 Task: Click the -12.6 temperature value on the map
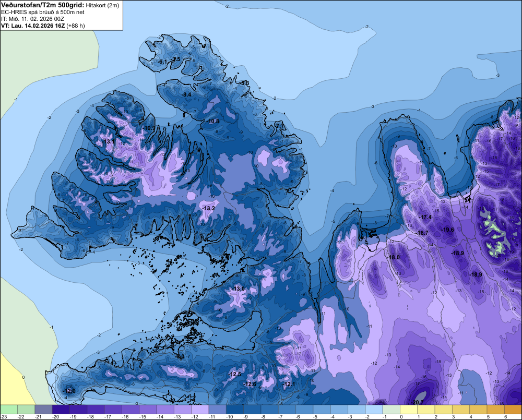pos(250,384)
